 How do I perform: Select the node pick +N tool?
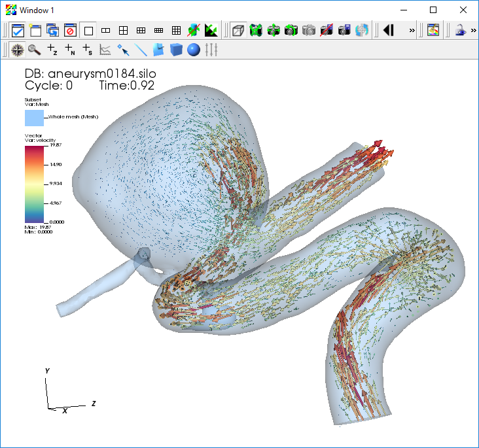coord(70,50)
